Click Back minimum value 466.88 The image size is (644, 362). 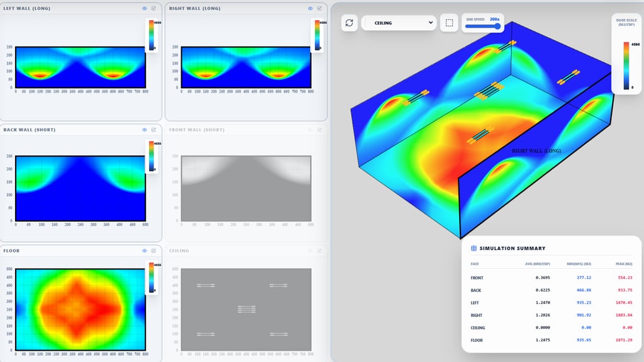tap(584, 290)
